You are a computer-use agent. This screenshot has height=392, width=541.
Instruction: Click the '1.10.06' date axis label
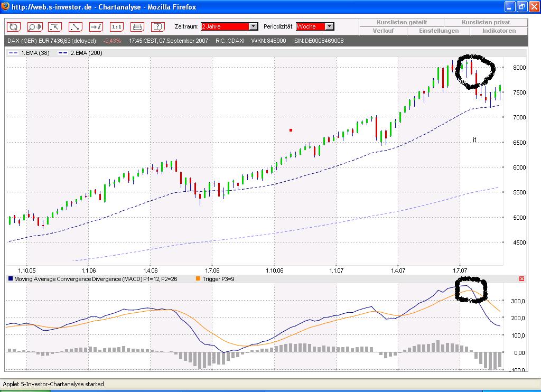[274, 270]
